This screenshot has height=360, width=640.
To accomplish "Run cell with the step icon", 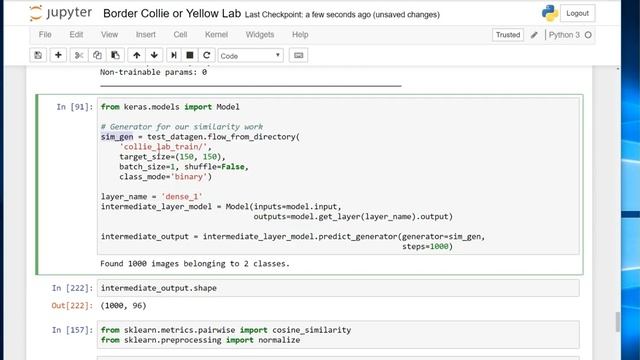I will coord(173,55).
